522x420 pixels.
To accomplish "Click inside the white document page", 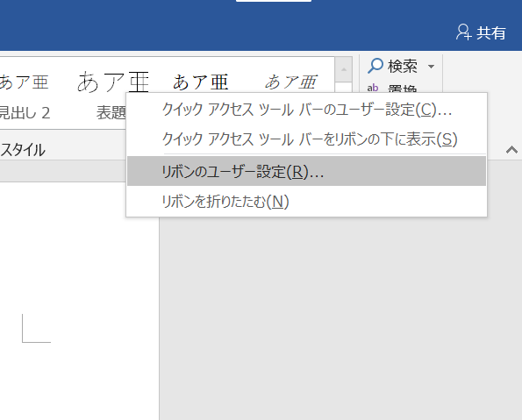I will pyautogui.click(x=79, y=300).
